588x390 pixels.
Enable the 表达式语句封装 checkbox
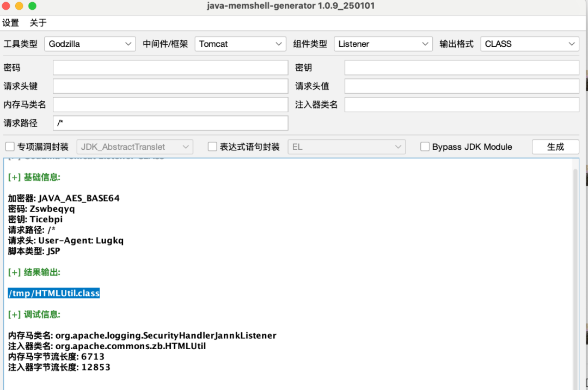[x=212, y=147]
